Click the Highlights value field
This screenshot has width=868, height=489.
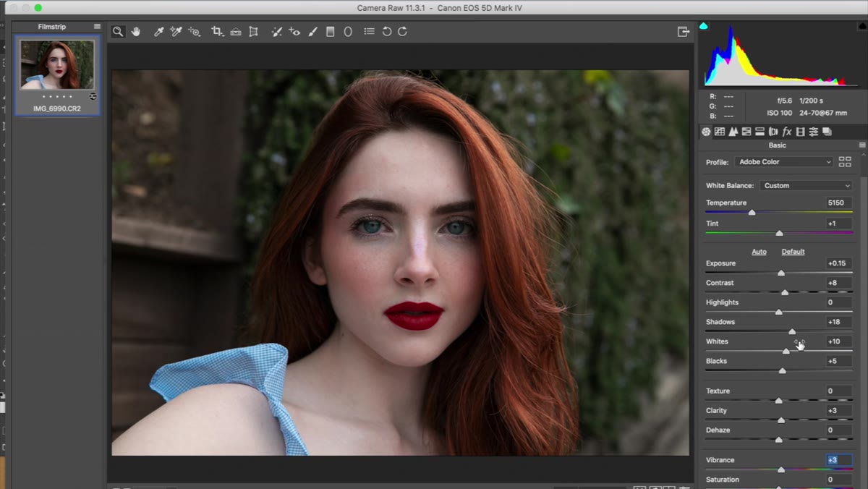[839, 302]
